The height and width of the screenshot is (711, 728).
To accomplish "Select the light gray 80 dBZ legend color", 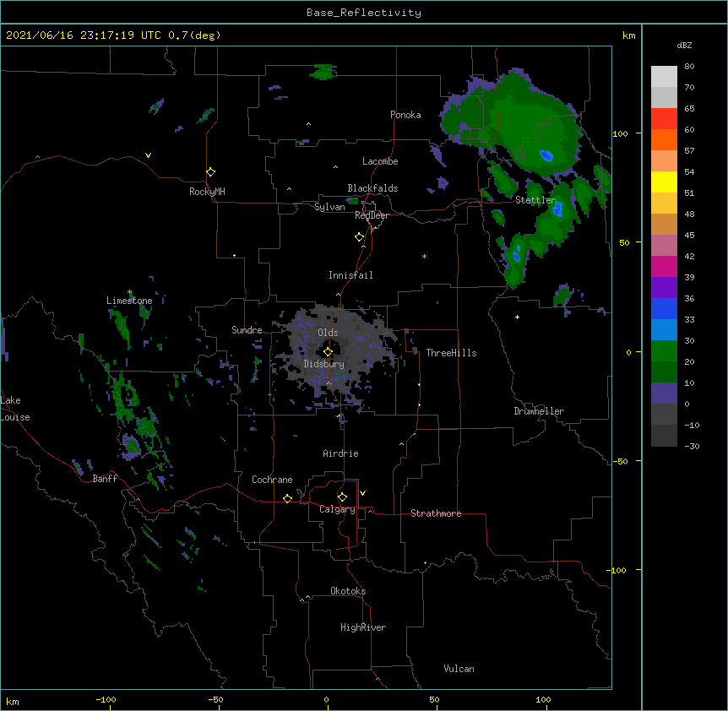I will [664, 77].
